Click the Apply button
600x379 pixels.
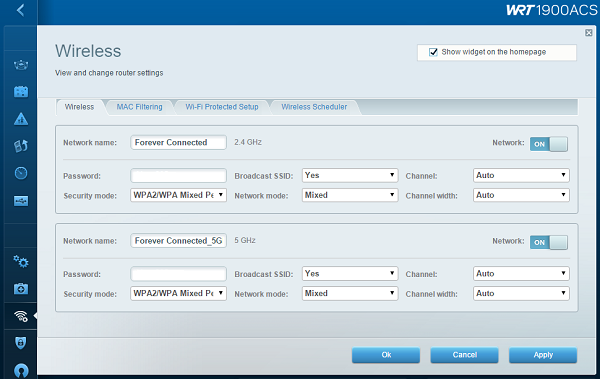point(543,355)
